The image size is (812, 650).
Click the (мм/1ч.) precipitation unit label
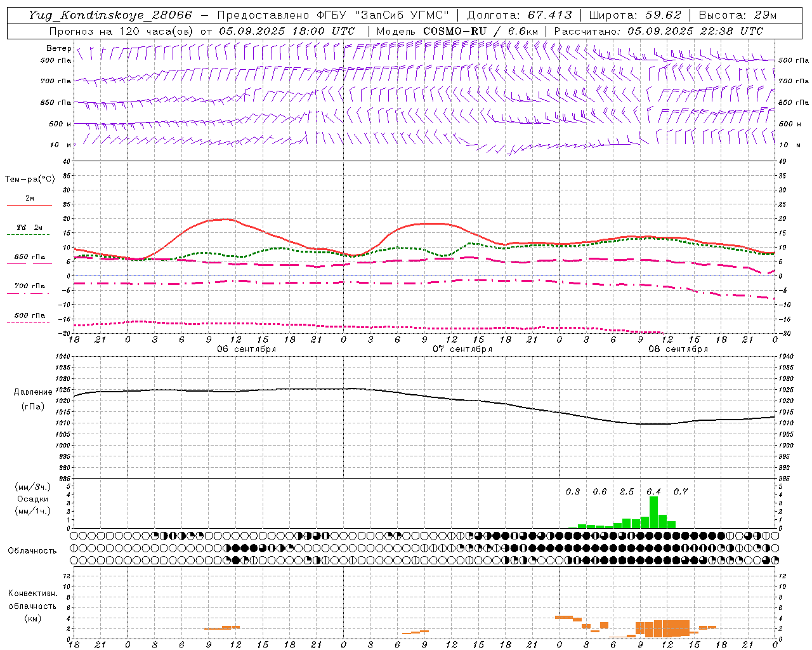(x=33, y=511)
